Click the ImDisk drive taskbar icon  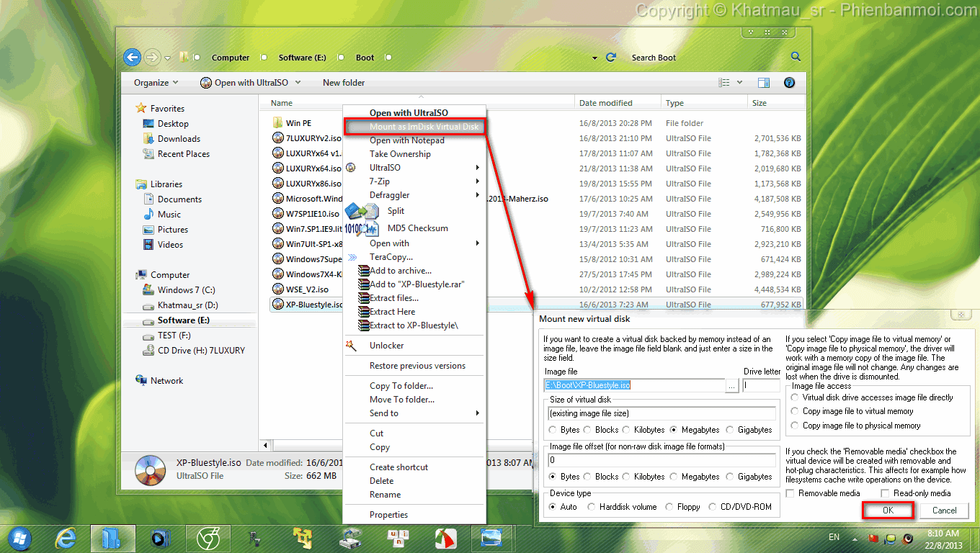tap(349, 538)
